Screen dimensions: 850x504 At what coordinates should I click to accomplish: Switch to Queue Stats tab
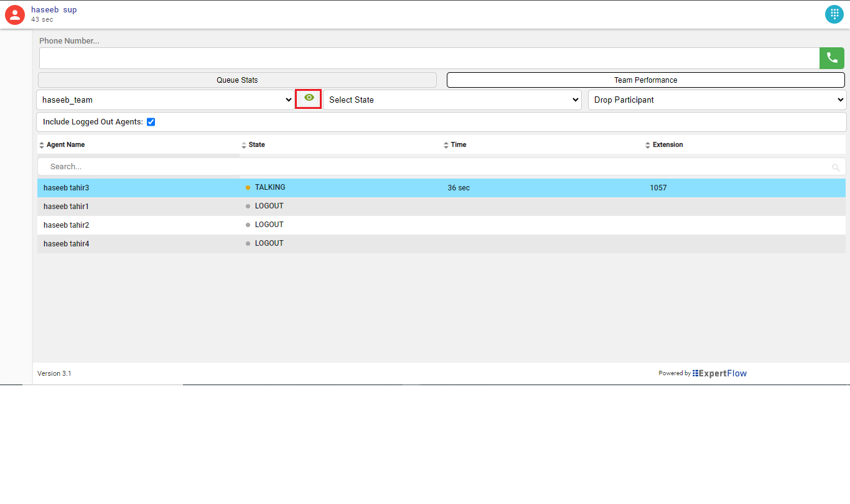[237, 80]
